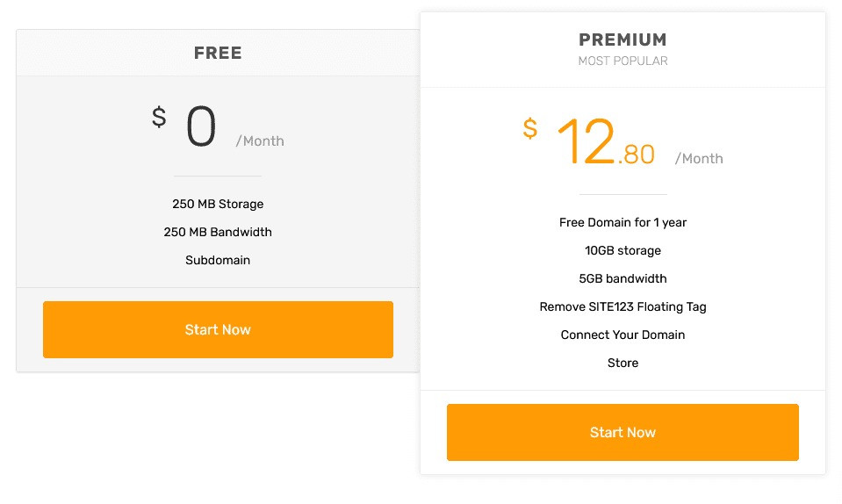
Task: Select the FREE plan heading
Action: pyautogui.click(x=218, y=54)
